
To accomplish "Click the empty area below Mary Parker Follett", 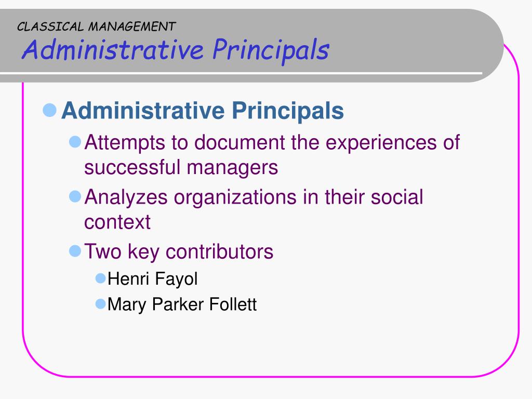I will (x=271, y=343).
